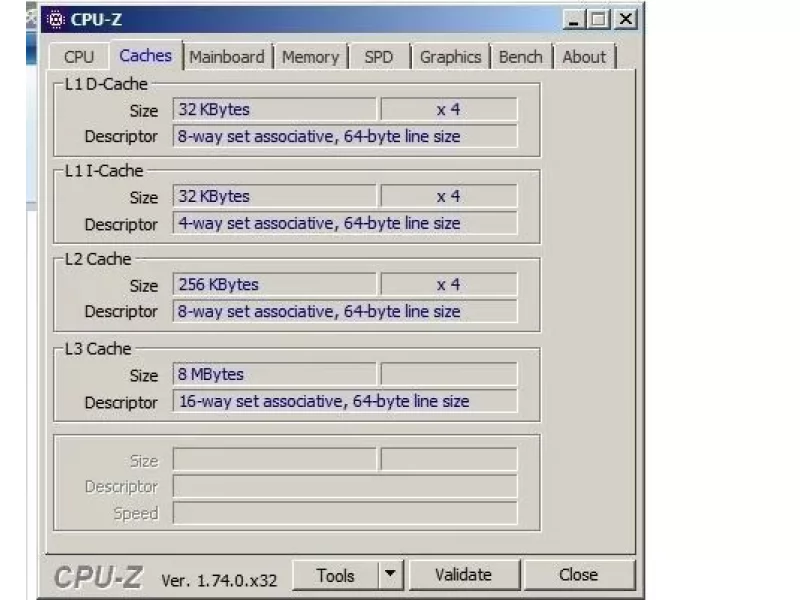Viewport: 800px width, 600px height.
Task: Click the Tools button
Action: coord(335,575)
